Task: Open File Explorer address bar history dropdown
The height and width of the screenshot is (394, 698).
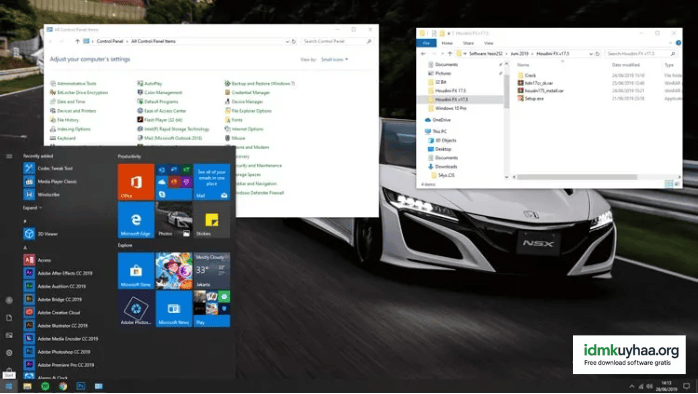Action: pos(591,53)
